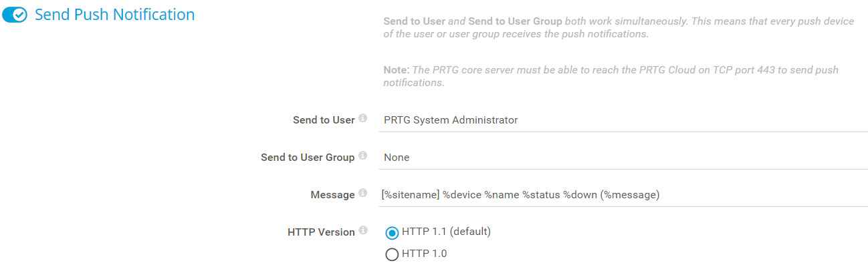Screen dimensions: 868x265
Task: Click the HTTP Version field label
Action: tap(321, 232)
